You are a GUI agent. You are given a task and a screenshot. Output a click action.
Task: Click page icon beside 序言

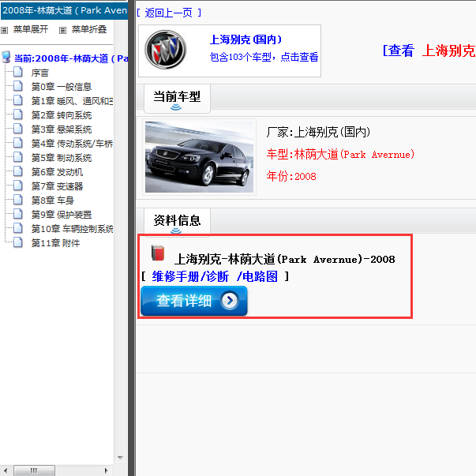coord(18,72)
